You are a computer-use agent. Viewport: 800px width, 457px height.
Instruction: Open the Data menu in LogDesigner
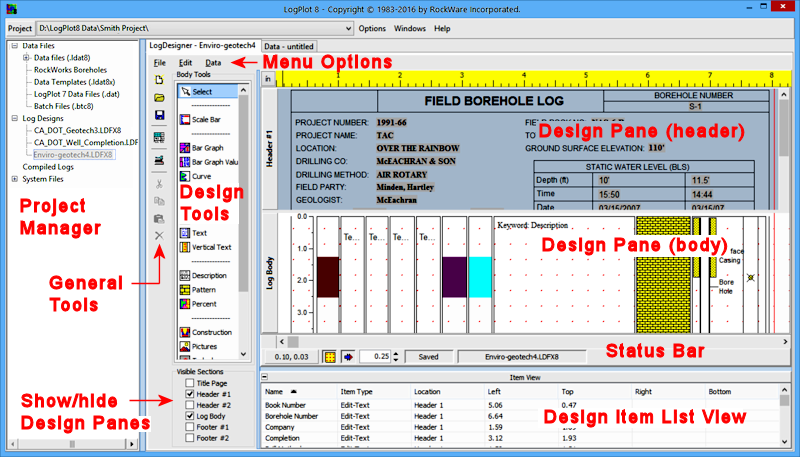[x=213, y=62]
